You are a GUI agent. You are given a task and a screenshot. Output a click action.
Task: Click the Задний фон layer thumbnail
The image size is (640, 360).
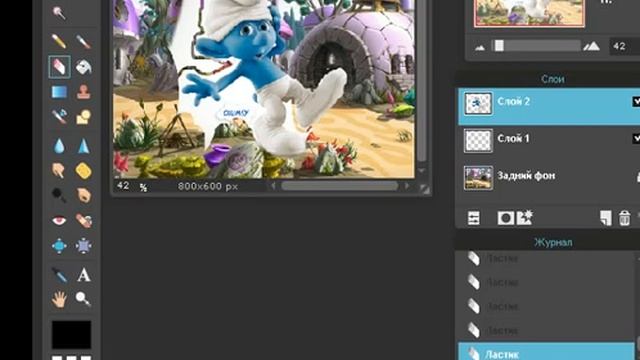(478, 178)
